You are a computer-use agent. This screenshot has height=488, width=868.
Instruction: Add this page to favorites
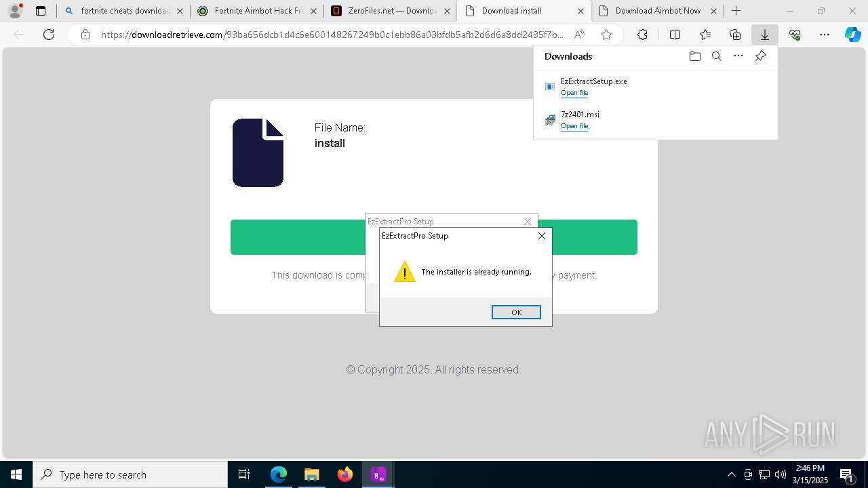(606, 35)
